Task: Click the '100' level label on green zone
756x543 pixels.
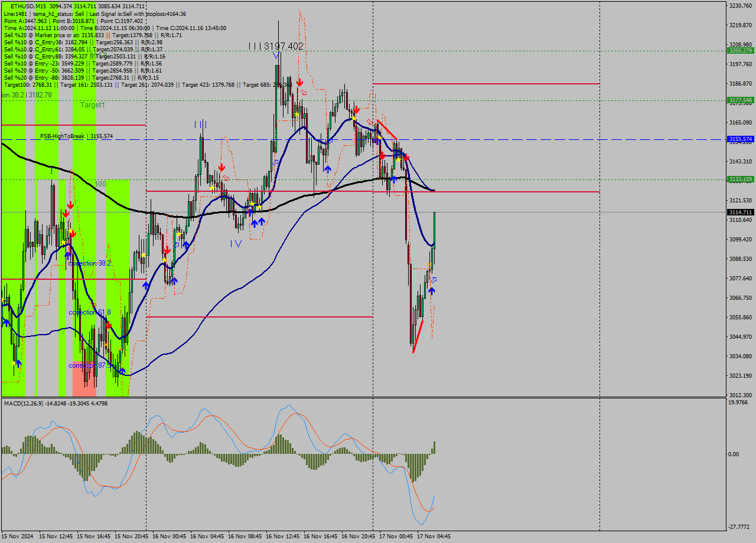Action: point(101,184)
